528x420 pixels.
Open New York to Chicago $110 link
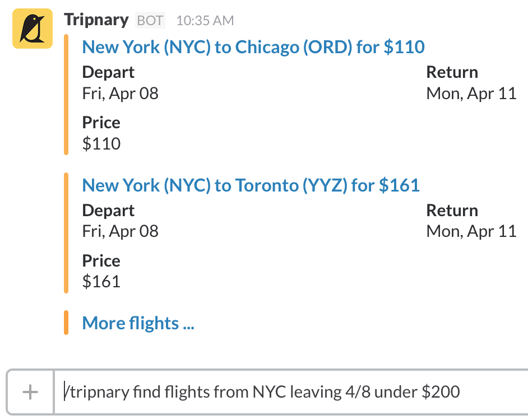[253, 47]
